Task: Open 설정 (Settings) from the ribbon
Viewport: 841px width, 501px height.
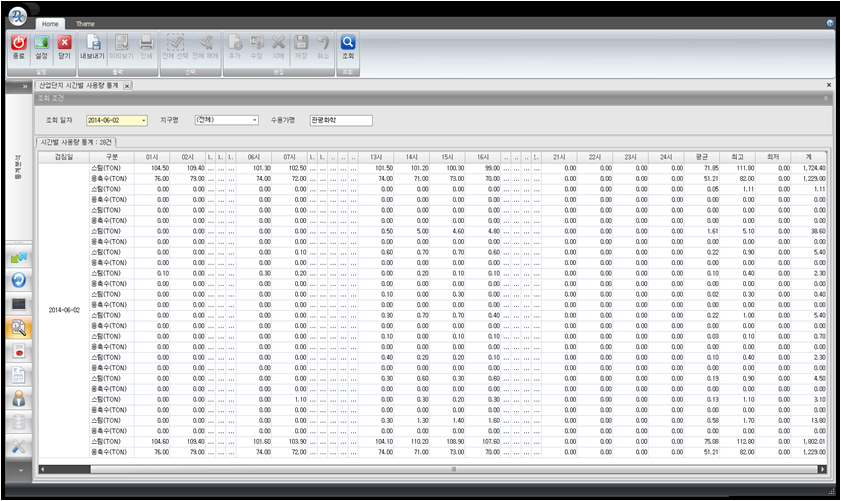Action: pyautogui.click(x=41, y=46)
